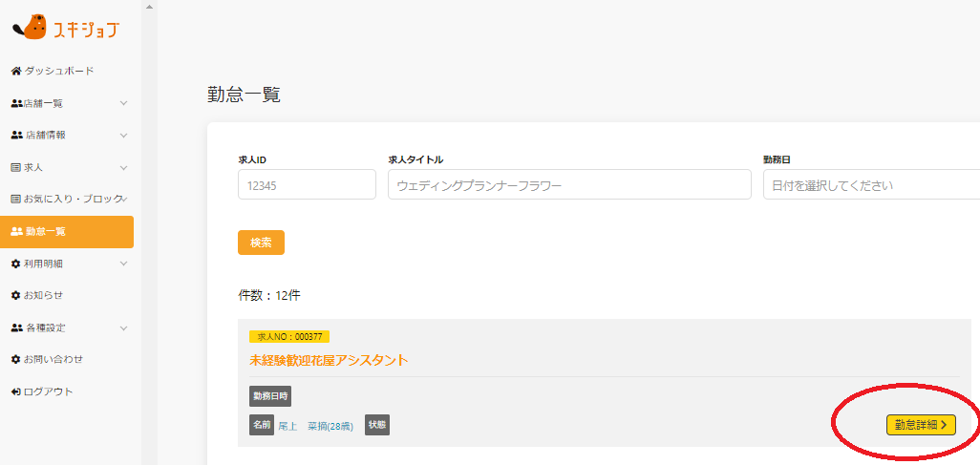Click the gear icon beside お知らせ
The image size is (980, 465).
tap(16, 296)
